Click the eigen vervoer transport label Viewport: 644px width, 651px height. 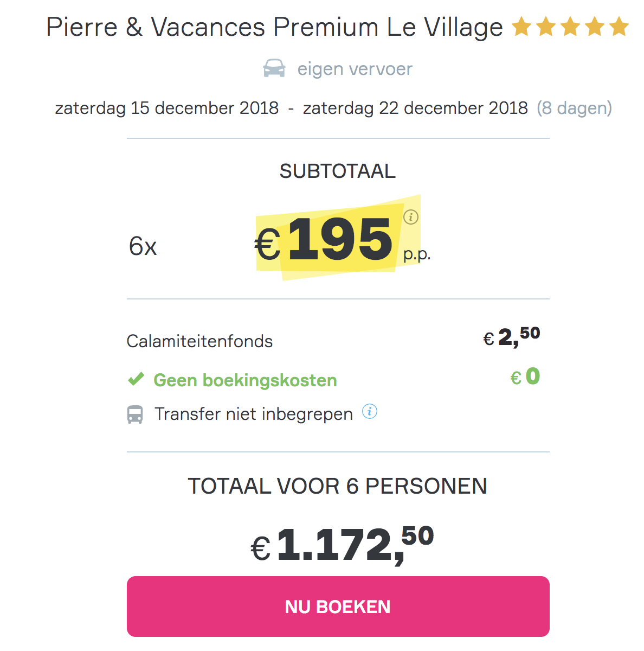pos(355,69)
